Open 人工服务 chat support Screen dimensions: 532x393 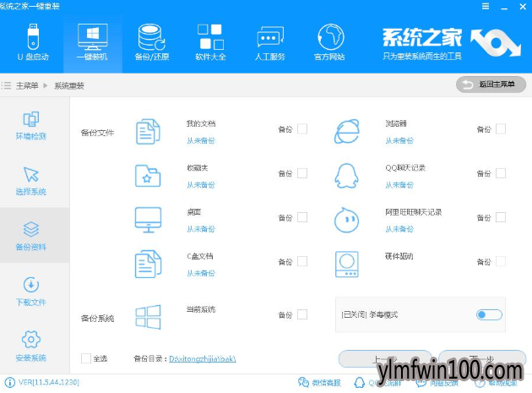click(x=270, y=42)
